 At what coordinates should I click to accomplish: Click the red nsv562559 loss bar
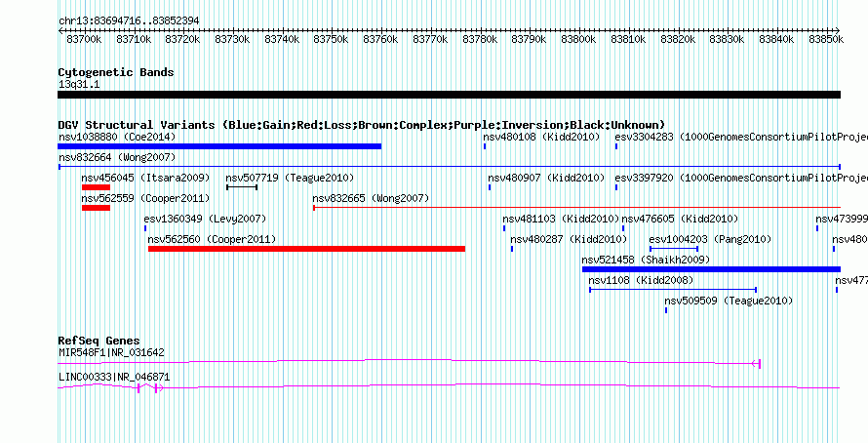coord(96,208)
